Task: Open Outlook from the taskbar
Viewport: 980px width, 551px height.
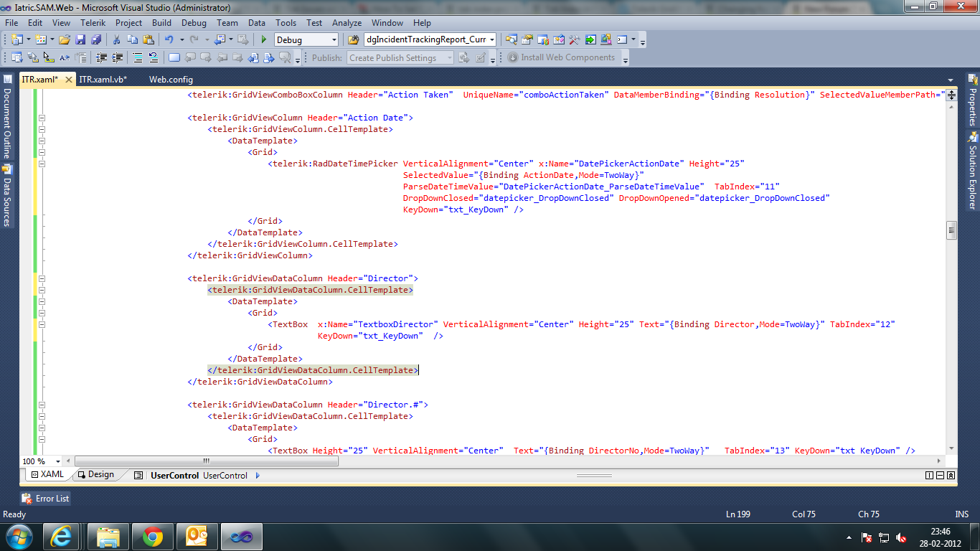Action: (x=196, y=537)
